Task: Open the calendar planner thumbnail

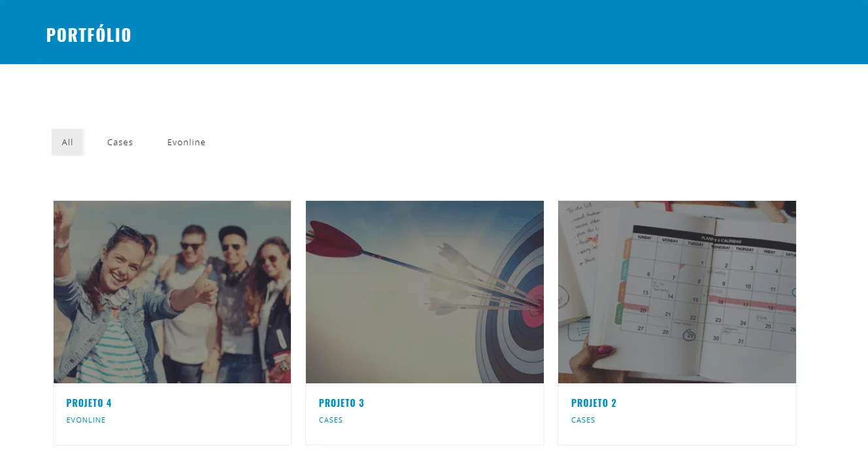Action: click(x=677, y=292)
